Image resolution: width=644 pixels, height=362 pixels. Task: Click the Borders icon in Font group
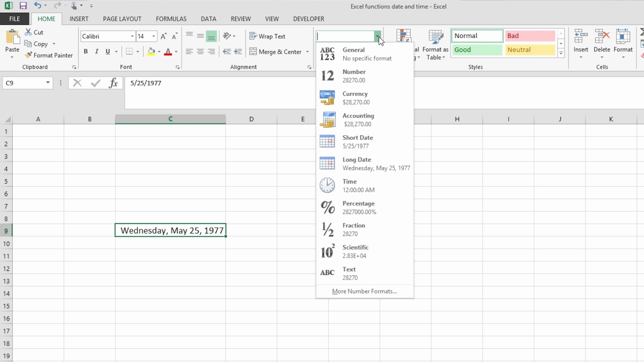(x=129, y=52)
